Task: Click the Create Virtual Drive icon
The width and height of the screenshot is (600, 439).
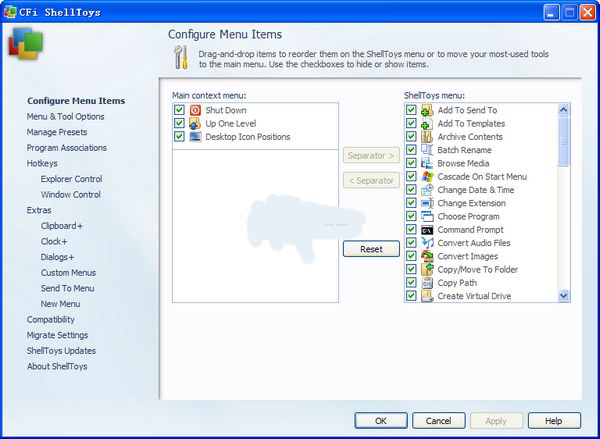Action: [x=427, y=296]
